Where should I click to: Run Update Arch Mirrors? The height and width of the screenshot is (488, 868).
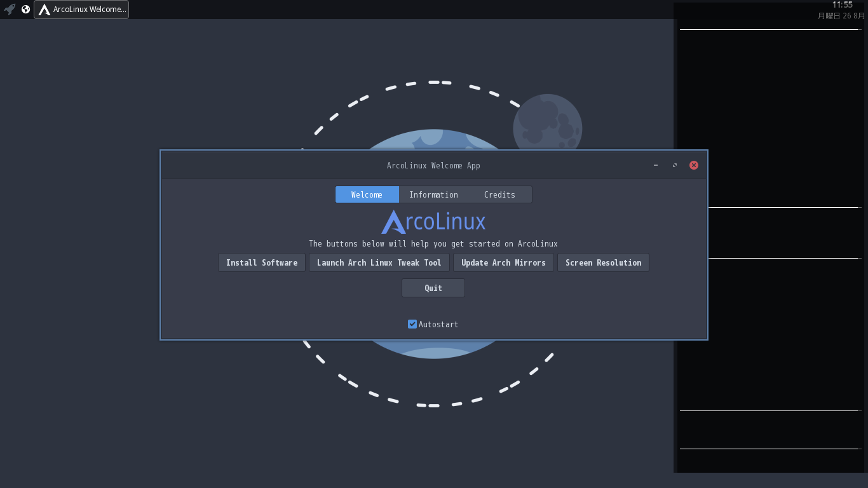pyautogui.click(x=503, y=262)
